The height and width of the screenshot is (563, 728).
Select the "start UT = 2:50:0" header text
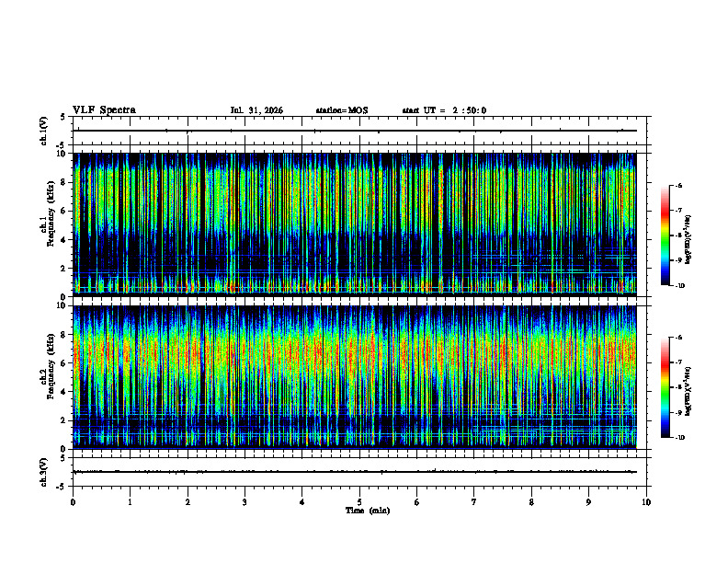444,110
